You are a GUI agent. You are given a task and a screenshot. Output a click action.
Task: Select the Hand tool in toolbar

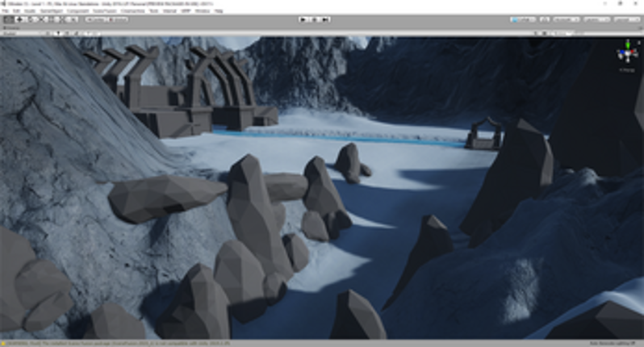click(10, 19)
